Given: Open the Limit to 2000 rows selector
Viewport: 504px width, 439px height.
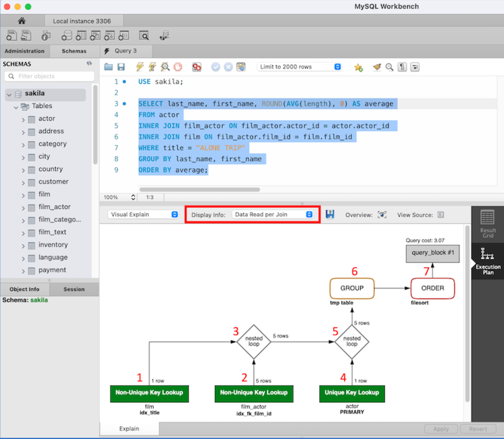Looking at the screenshot, I should (299, 67).
